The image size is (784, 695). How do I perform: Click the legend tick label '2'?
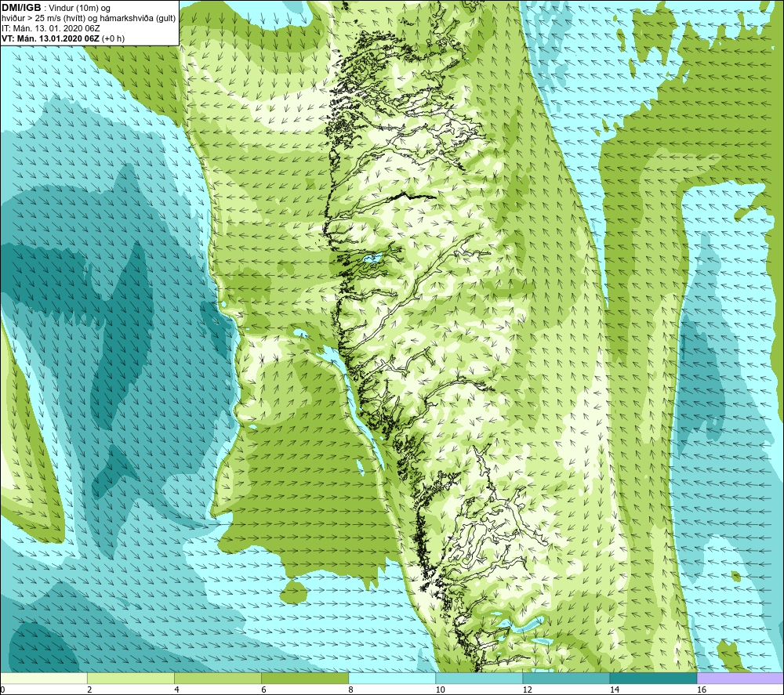(89, 690)
